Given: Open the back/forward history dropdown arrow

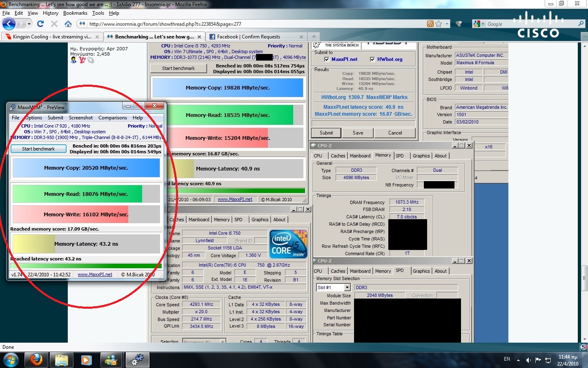Looking at the screenshot, I should (29, 24).
